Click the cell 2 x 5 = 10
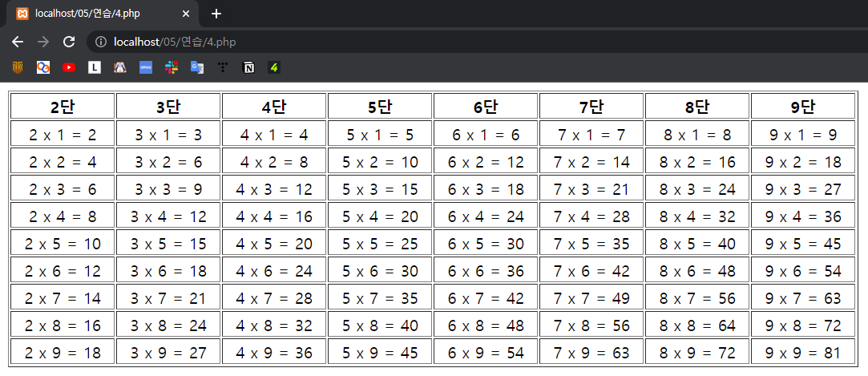The image size is (868, 376). 63,243
